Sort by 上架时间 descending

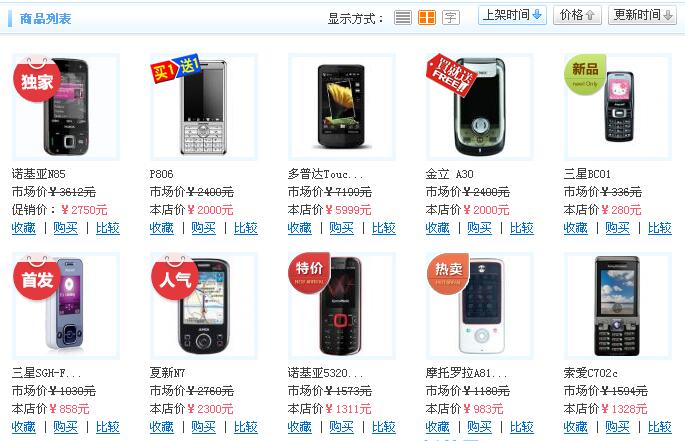coord(512,15)
